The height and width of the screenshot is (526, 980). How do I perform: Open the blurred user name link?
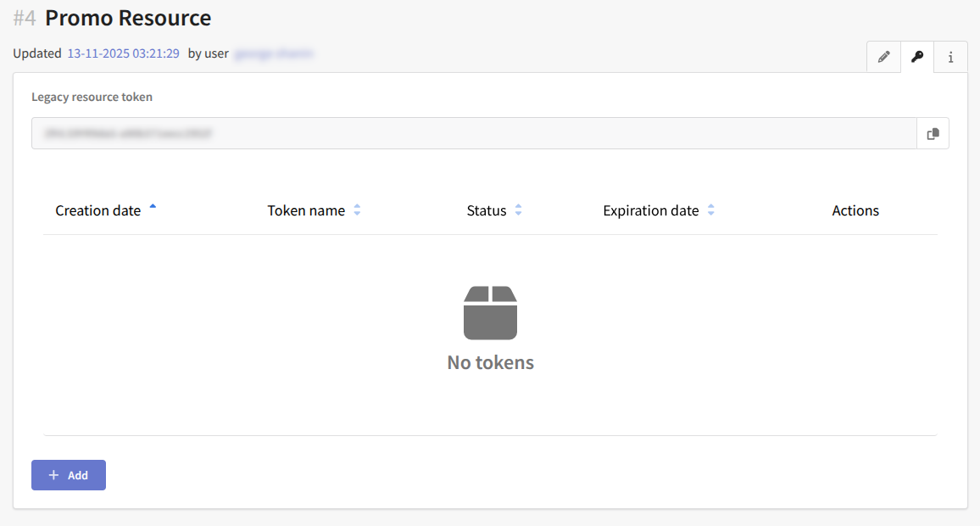(x=274, y=53)
